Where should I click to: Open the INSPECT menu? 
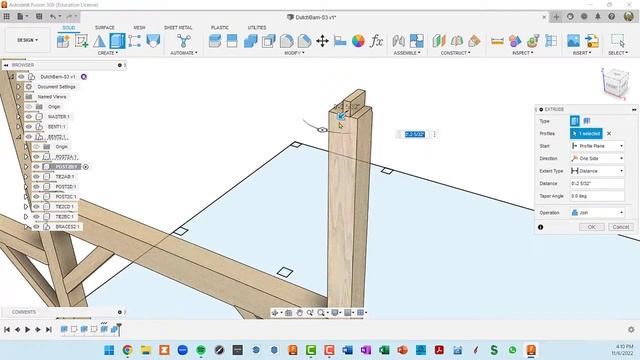[x=522, y=53]
